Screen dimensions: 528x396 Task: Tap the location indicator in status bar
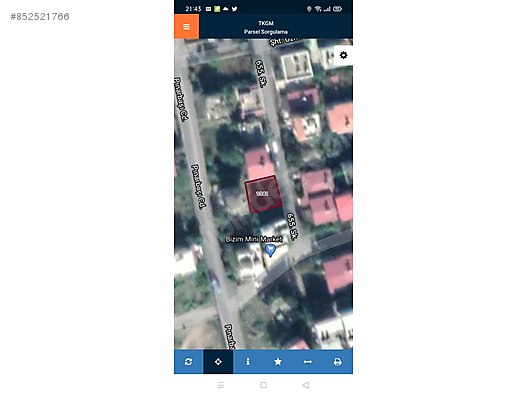pyautogui.click(x=309, y=9)
